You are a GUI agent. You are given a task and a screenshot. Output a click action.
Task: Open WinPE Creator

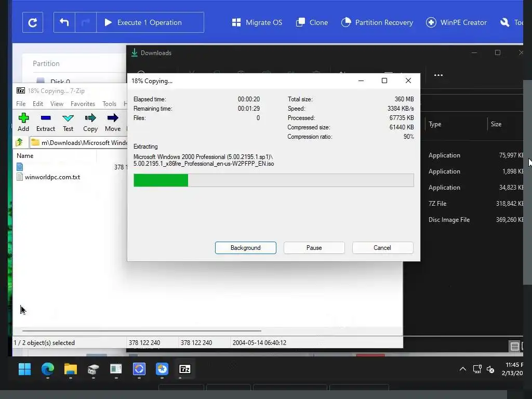coord(456,22)
